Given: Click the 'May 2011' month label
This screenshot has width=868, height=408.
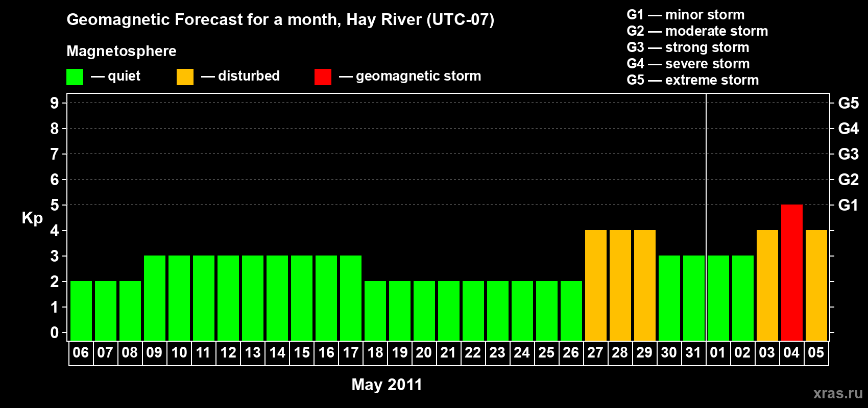Looking at the screenshot, I should pos(387,385).
